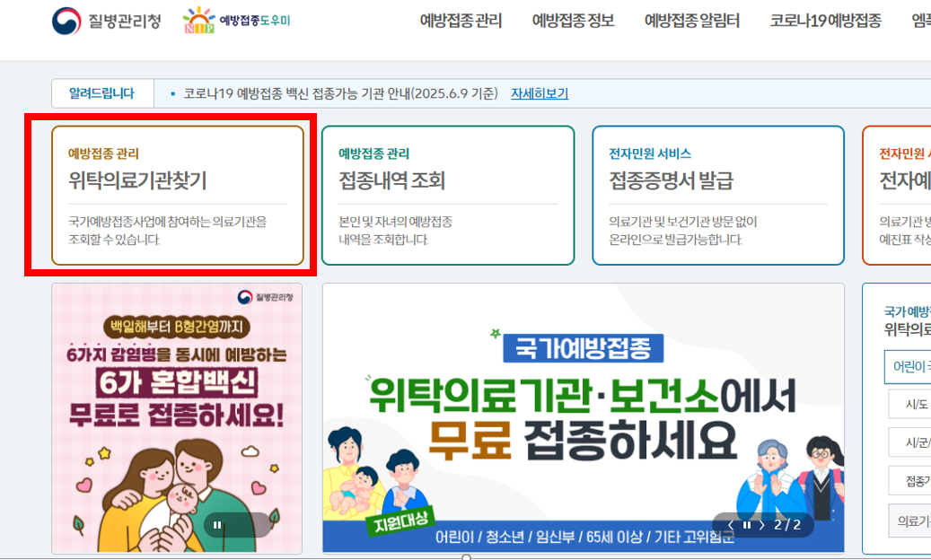Click the 질병관리청 logo
Viewport: 931px width, 560px height.
pos(106,21)
